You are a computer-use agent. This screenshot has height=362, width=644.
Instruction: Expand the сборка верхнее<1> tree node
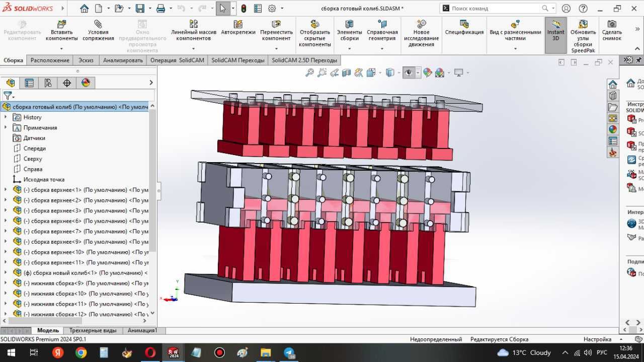[x=6, y=190]
